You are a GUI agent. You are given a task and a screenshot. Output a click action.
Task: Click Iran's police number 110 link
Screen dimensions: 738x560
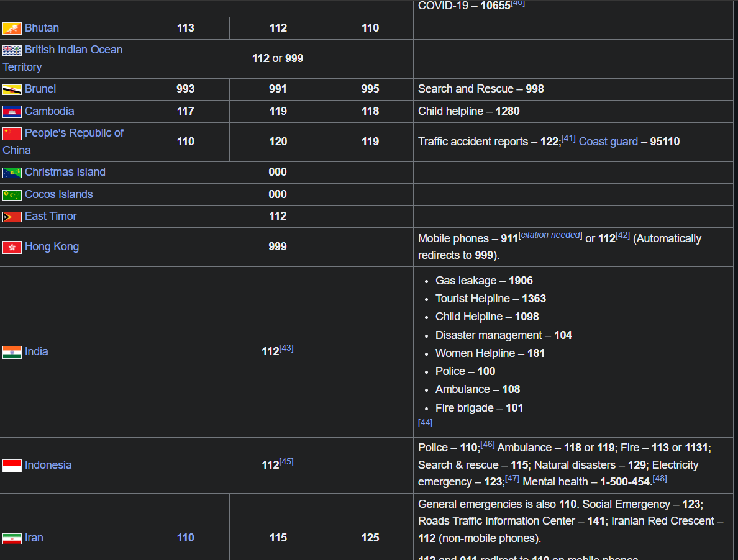186,538
